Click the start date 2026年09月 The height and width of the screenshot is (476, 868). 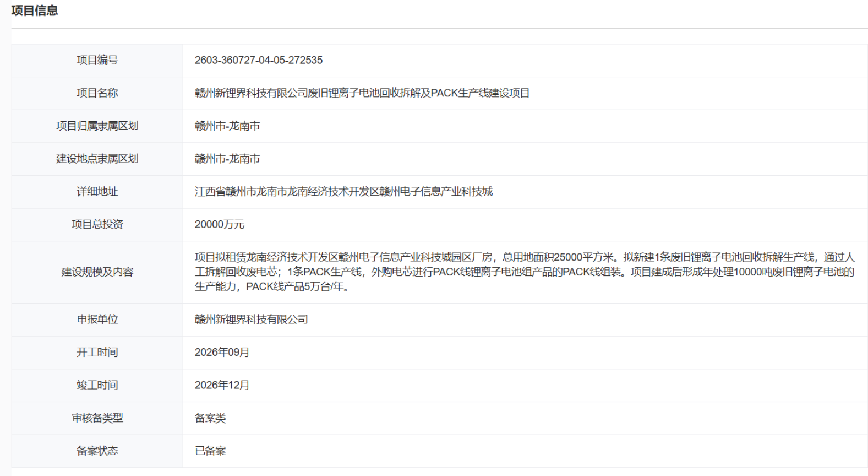coord(222,352)
